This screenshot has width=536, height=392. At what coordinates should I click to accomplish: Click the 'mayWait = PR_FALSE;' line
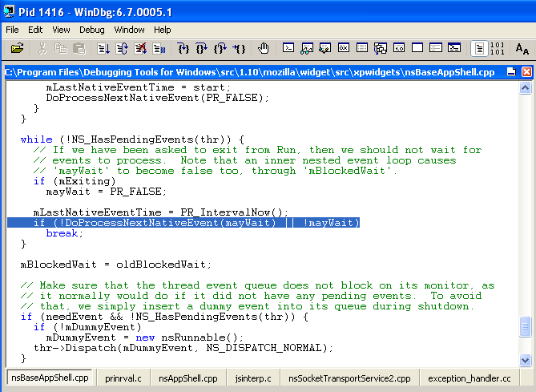click(107, 192)
